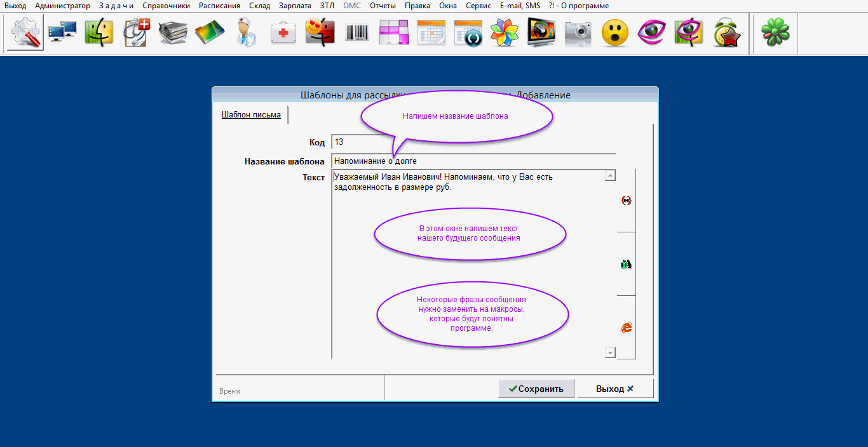The width and height of the screenshot is (868, 447).
Task: Switch to the Шаблон письма tab
Action: coord(251,115)
